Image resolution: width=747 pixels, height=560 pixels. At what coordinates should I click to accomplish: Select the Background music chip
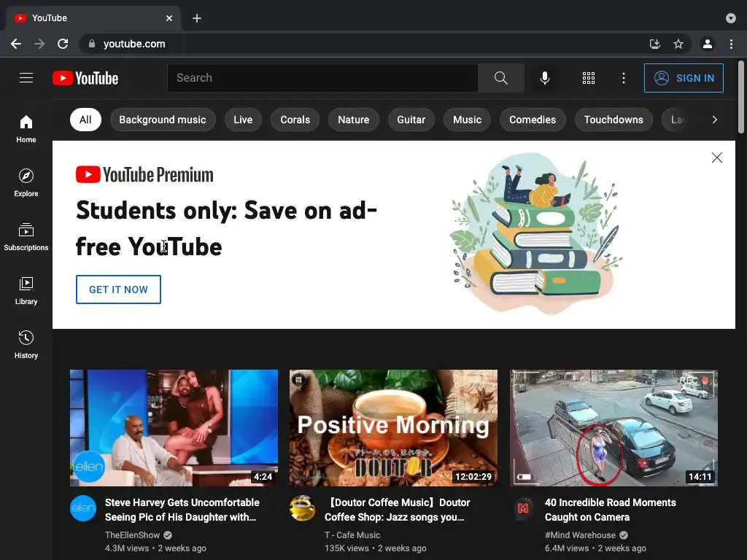coord(163,120)
